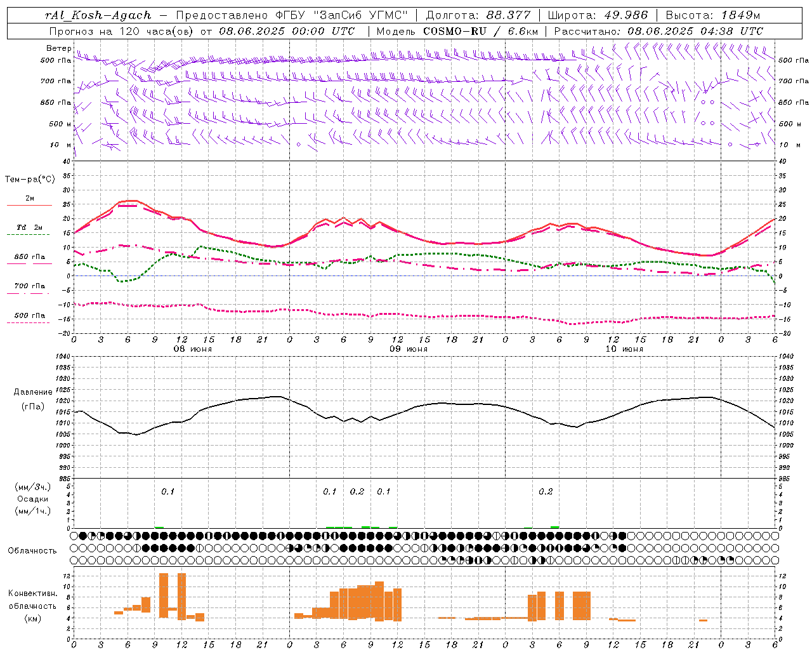The image size is (812, 650).
Task: Click the 09 июня date label
Action: click(x=409, y=349)
